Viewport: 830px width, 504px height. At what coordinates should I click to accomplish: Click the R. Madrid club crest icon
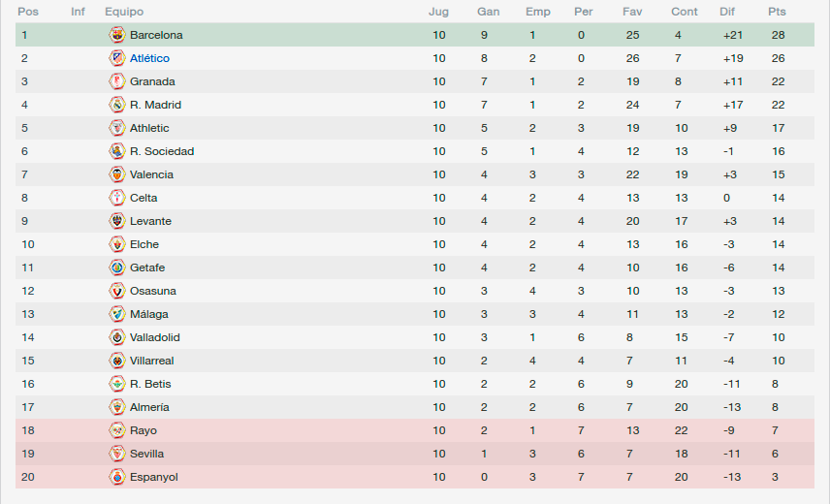pos(117,105)
